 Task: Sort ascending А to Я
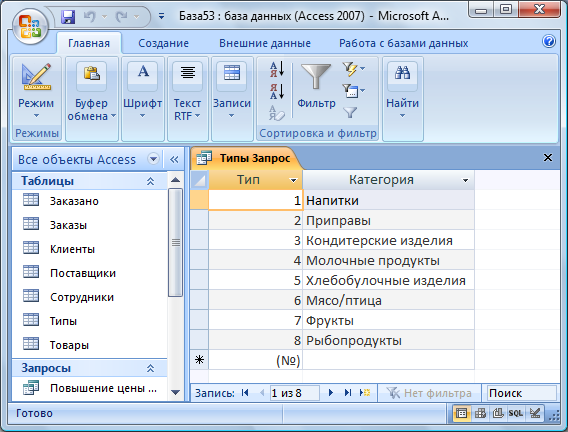(277, 69)
